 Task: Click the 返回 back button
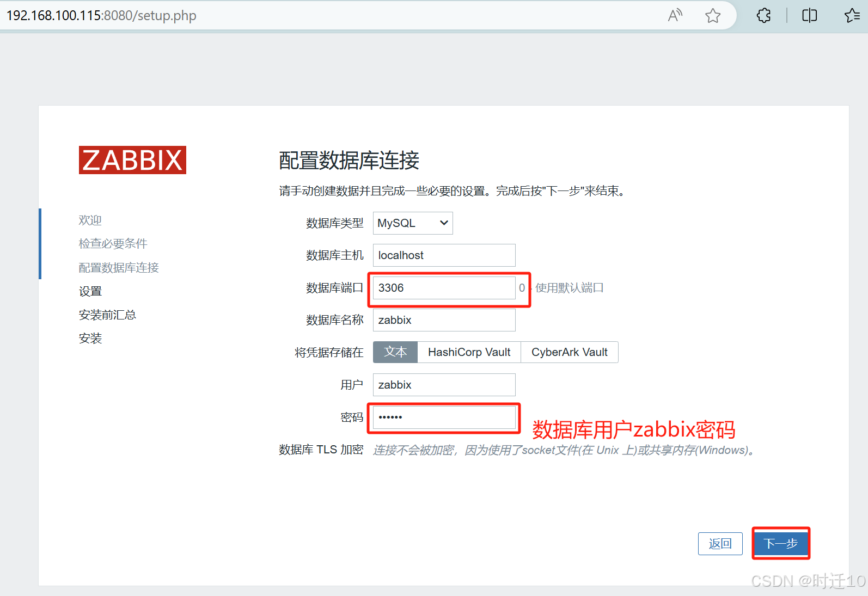tap(720, 544)
